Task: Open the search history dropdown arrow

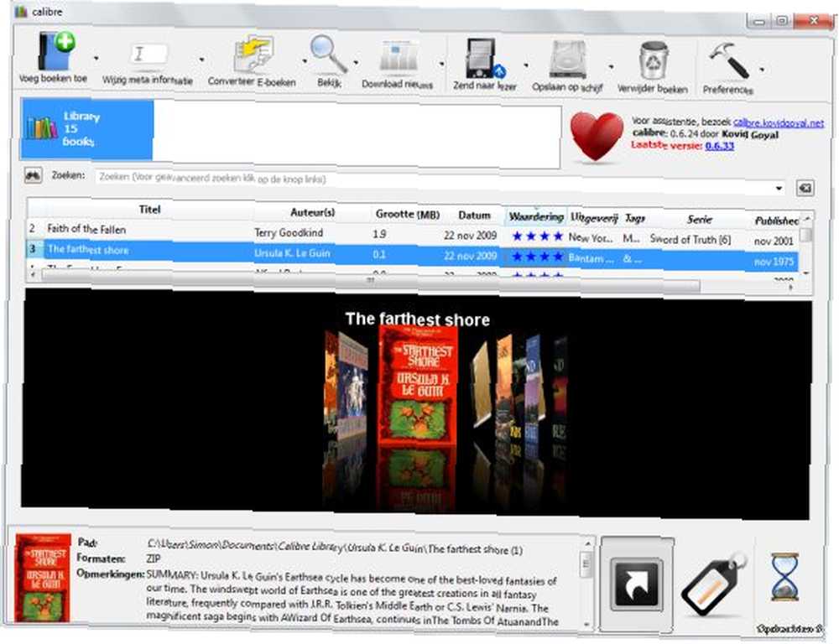Action: pos(779,188)
